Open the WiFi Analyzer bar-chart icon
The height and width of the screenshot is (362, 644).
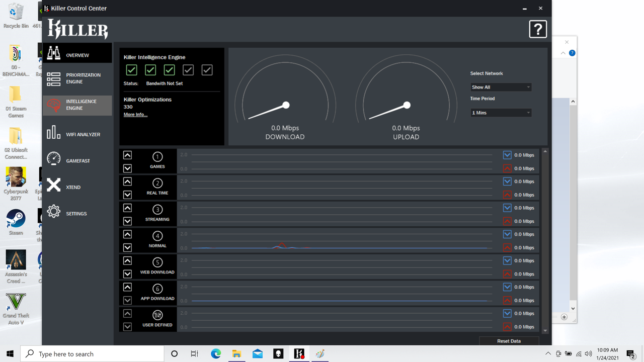pyautogui.click(x=54, y=133)
